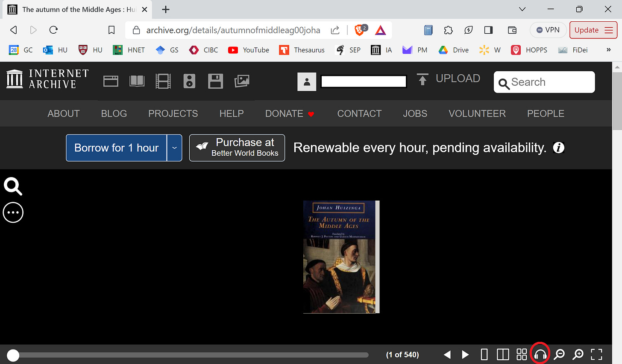Screen dimensions: 622x364
Task: Flip to previous page arrow
Action: coord(447,354)
